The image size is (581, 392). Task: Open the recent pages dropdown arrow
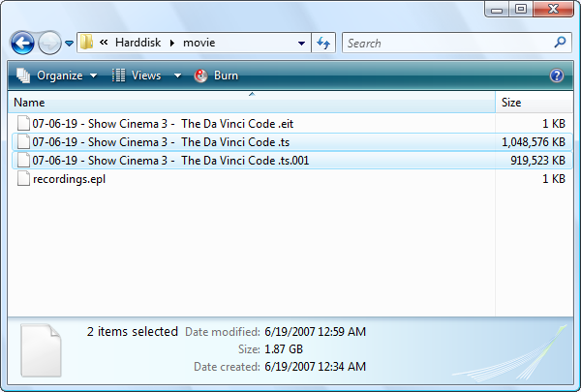(69, 44)
